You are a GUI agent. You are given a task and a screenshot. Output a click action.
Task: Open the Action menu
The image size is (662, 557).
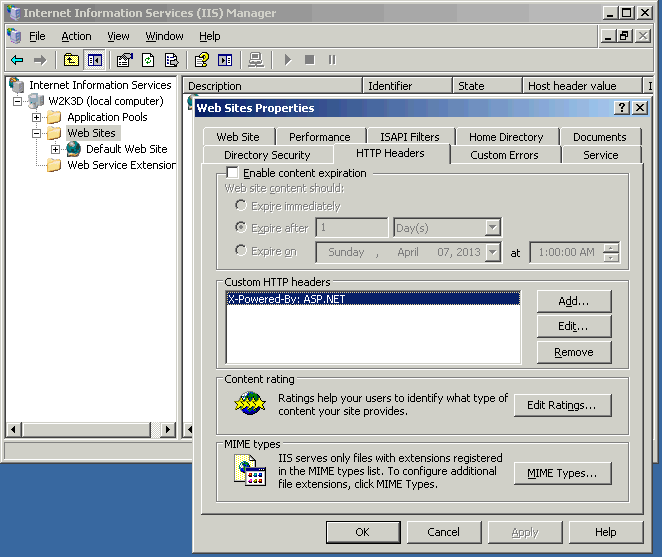76,36
